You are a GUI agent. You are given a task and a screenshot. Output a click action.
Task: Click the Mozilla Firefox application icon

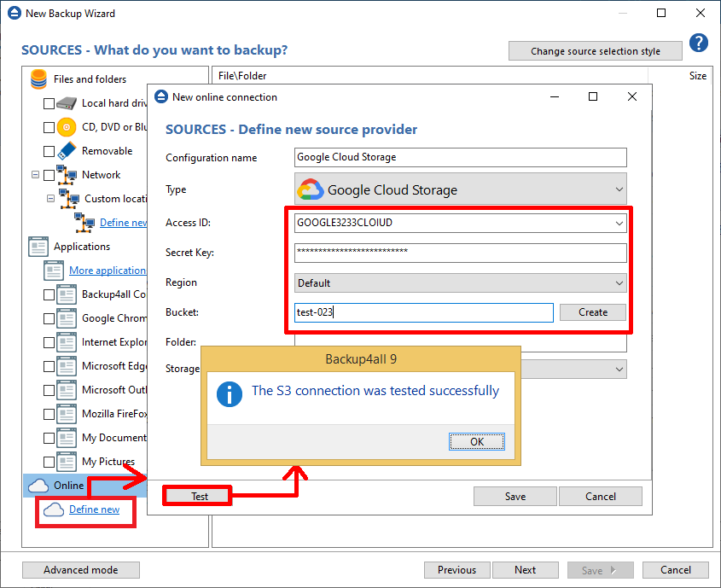pos(67,414)
